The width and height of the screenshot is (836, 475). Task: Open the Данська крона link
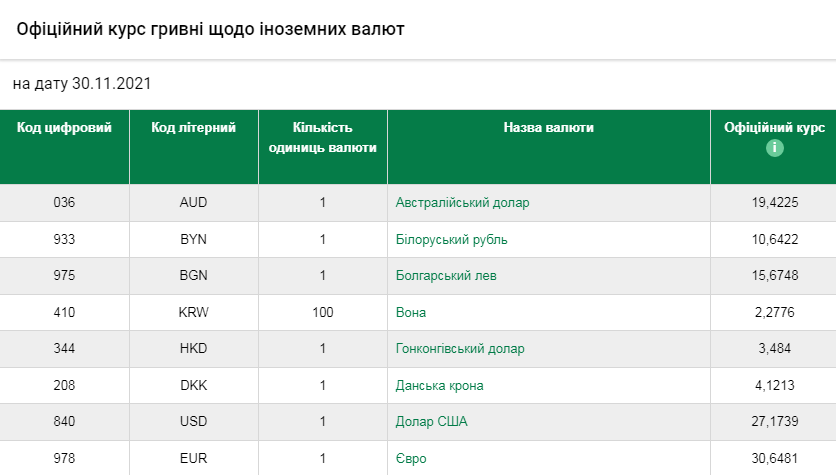[441, 386]
